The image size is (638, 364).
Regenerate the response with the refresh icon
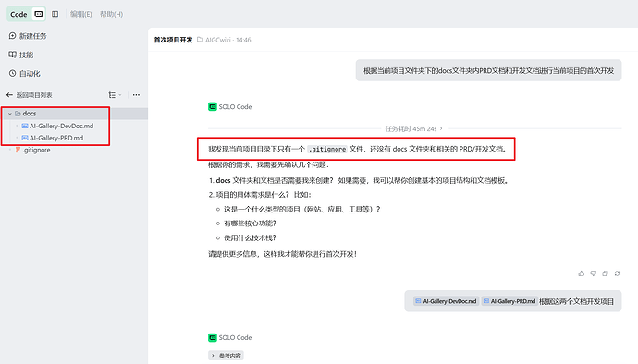pyautogui.click(x=617, y=273)
